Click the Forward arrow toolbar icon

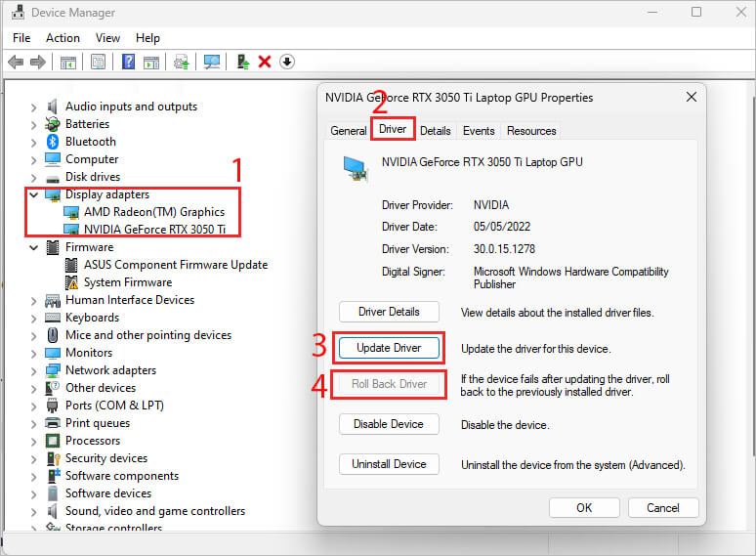pyautogui.click(x=38, y=62)
